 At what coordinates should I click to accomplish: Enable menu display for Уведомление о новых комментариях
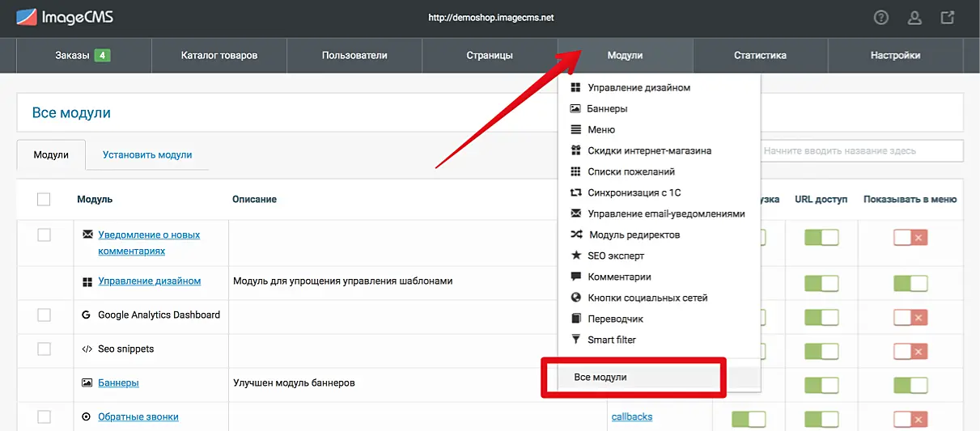click(x=910, y=238)
